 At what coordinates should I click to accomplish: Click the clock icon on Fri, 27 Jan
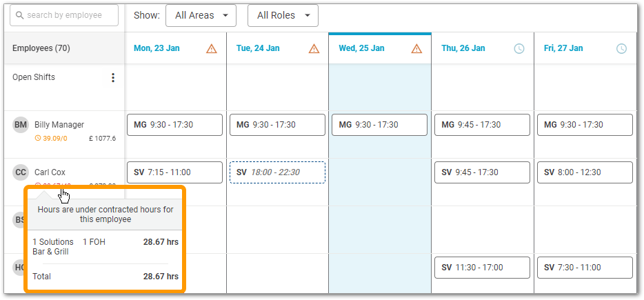pyautogui.click(x=621, y=48)
